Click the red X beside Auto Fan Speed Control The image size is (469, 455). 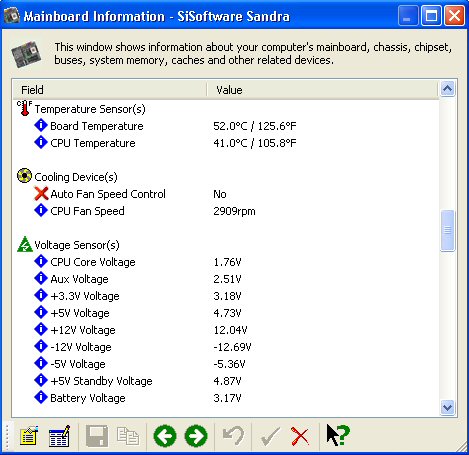click(41, 193)
